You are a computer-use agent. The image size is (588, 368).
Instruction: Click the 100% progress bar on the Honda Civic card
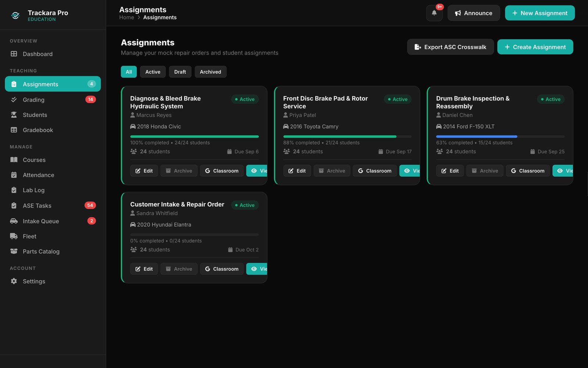click(194, 137)
